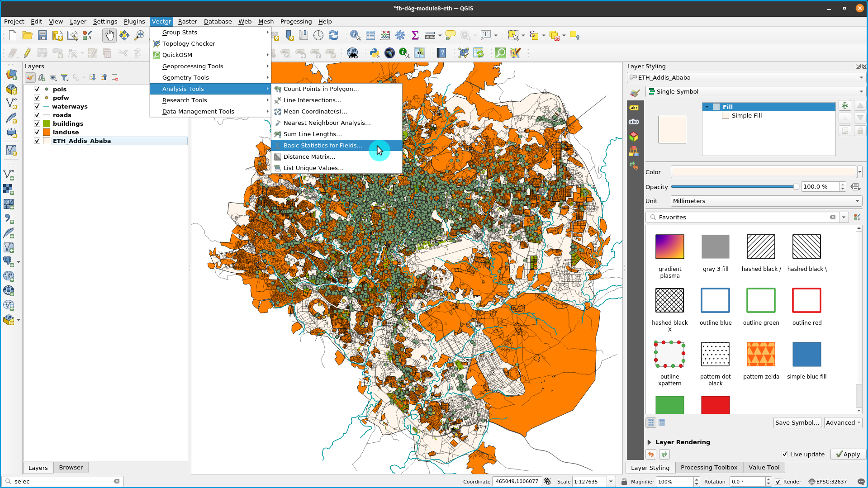Open the fill Color dropdown arrow

(860, 172)
